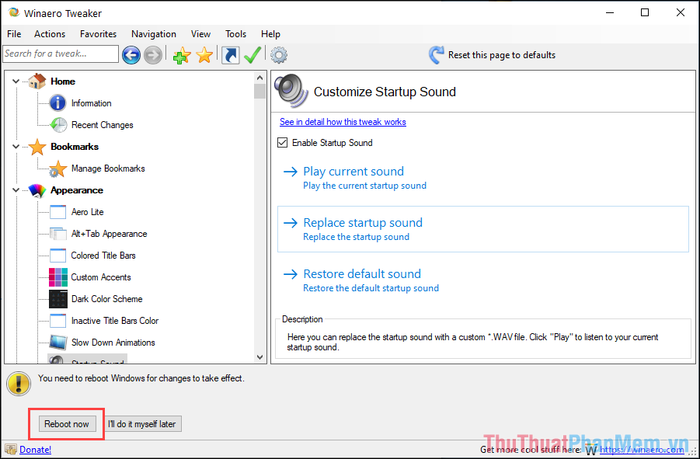Click the Reboot now button
This screenshot has width=700, height=459.
coord(67,424)
